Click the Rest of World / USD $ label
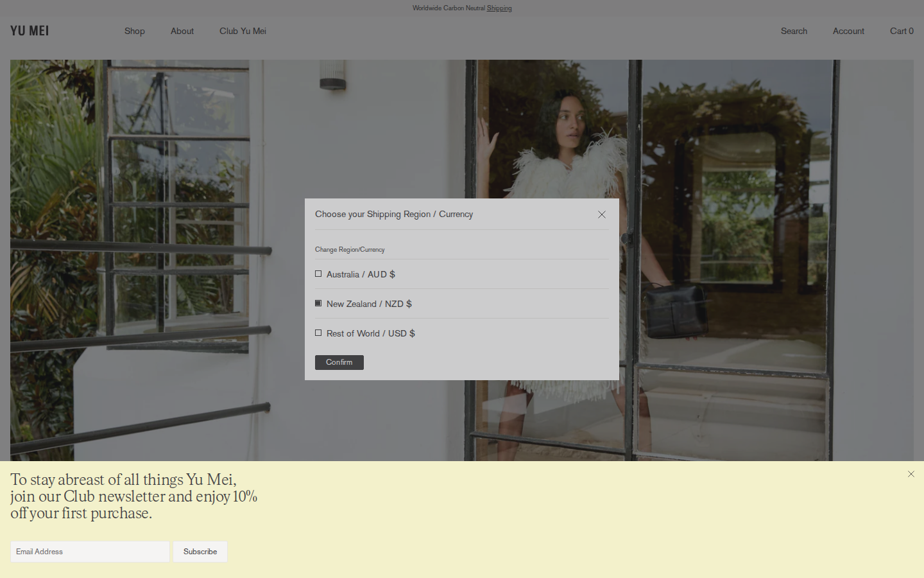 click(x=371, y=333)
